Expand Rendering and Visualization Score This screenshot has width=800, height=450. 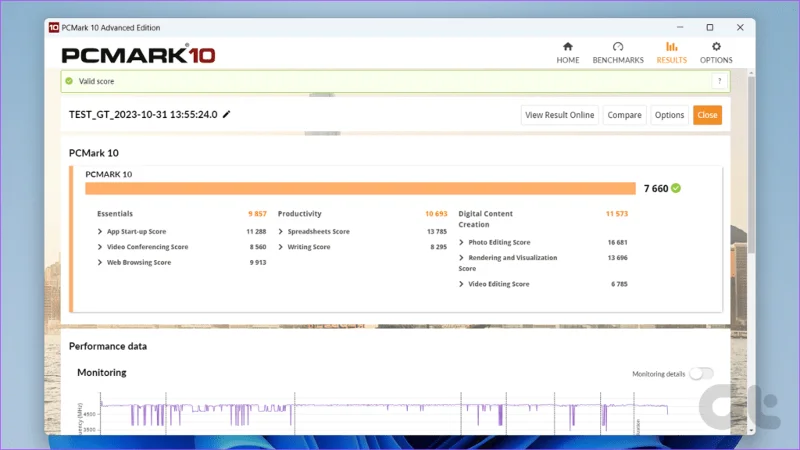click(x=461, y=258)
